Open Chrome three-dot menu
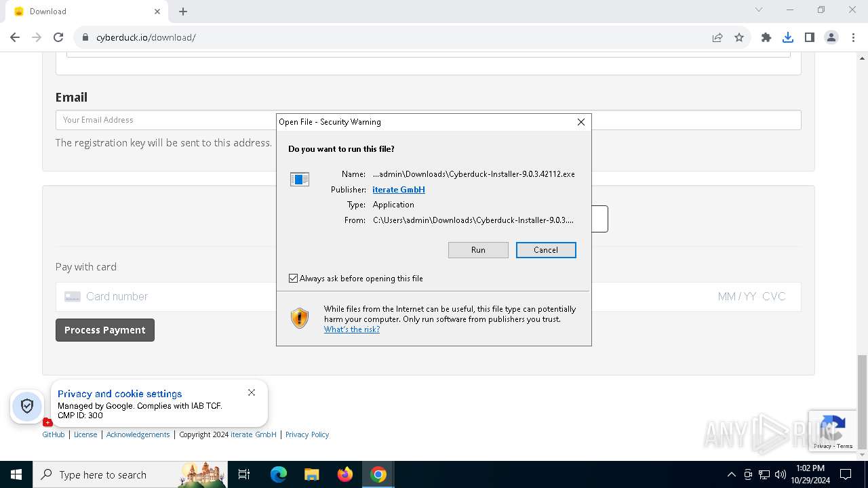 853,37
